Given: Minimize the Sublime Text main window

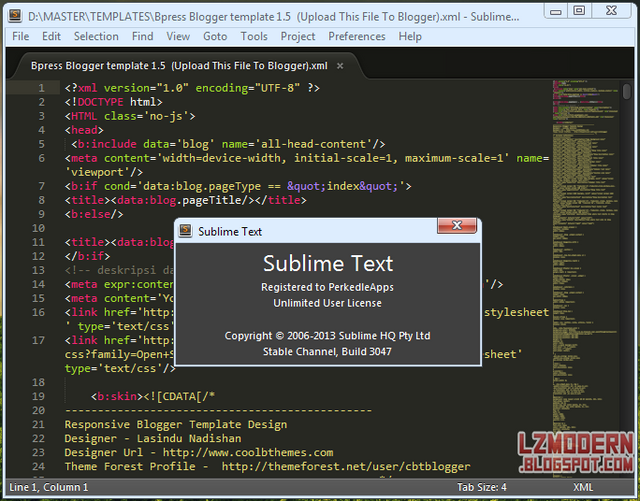Looking at the screenshot, I should 556,11.
